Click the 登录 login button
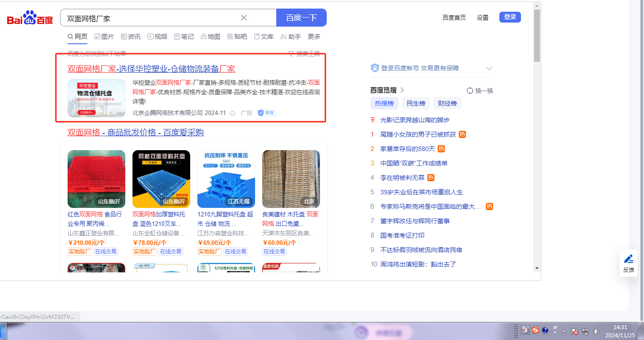 point(510,17)
